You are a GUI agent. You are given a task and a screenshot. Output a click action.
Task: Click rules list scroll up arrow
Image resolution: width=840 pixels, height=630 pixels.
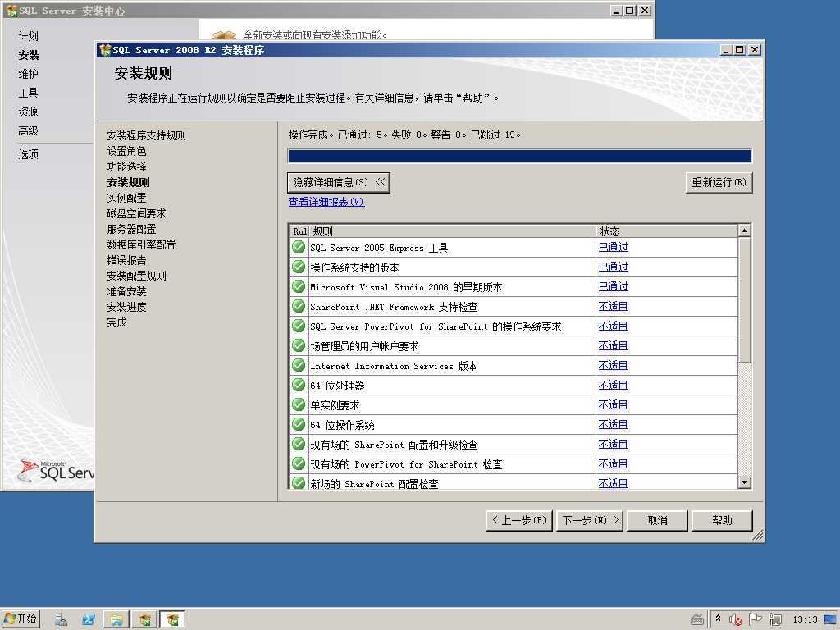pyautogui.click(x=744, y=231)
